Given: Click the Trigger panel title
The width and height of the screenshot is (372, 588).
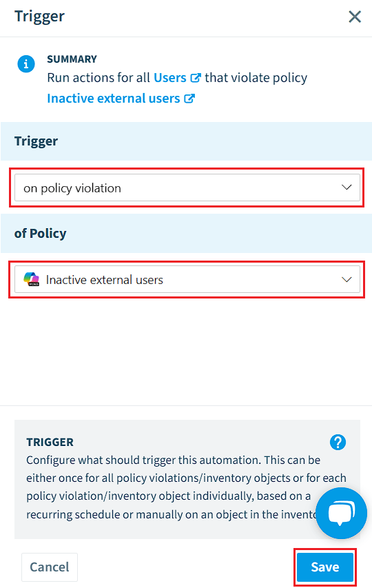Looking at the screenshot, I should point(39,16).
